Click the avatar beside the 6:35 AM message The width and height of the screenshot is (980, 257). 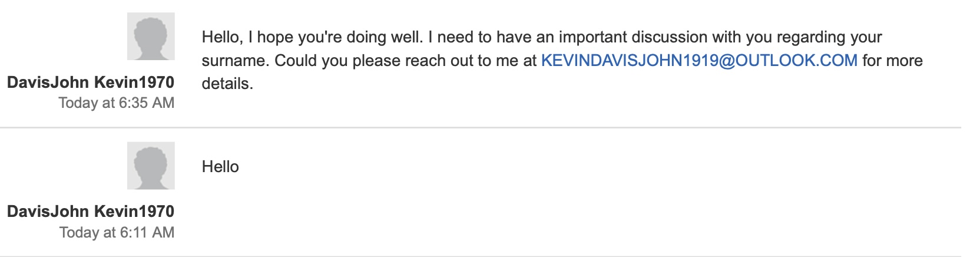(151, 36)
